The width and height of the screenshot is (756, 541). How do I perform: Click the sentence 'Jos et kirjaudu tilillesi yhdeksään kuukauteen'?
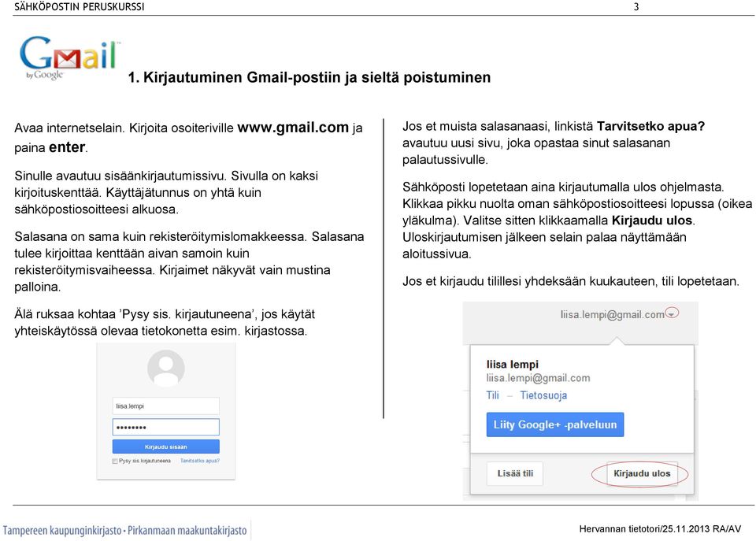coord(529,282)
